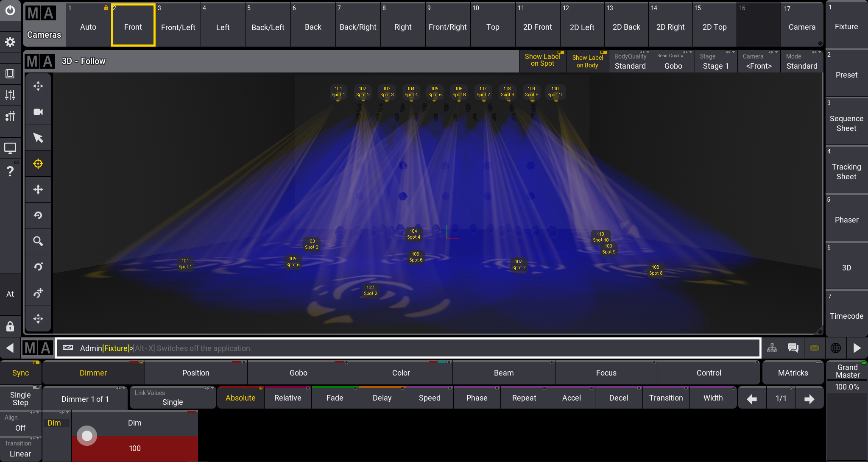Select the arrow pointer tool
868x462 pixels.
click(x=38, y=138)
